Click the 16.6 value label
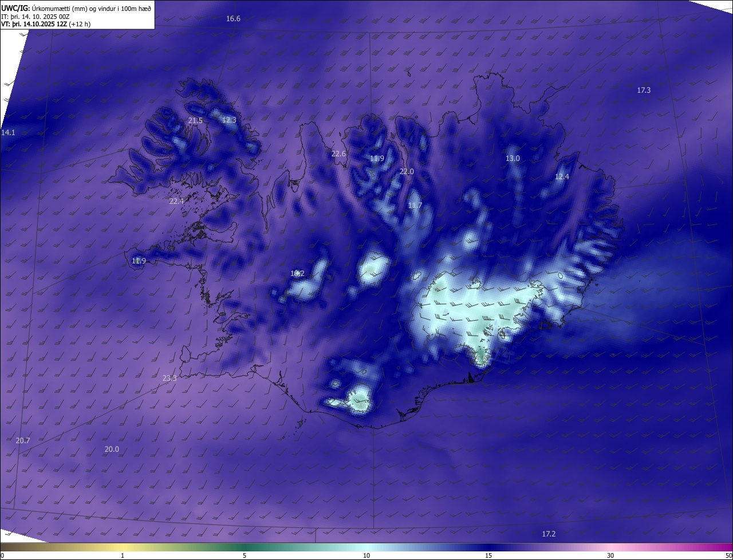The width and height of the screenshot is (733, 560). pyautogui.click(x=233, y=19)
